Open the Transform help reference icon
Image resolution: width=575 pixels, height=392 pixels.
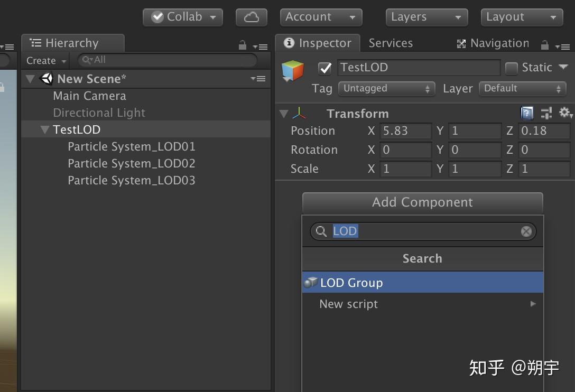tap(527, 113)
